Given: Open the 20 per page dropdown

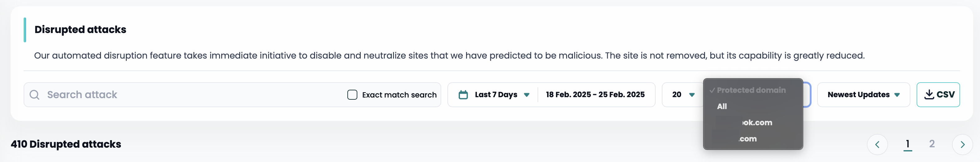Looking at the screenshot, I should click(x=683, y=94).
